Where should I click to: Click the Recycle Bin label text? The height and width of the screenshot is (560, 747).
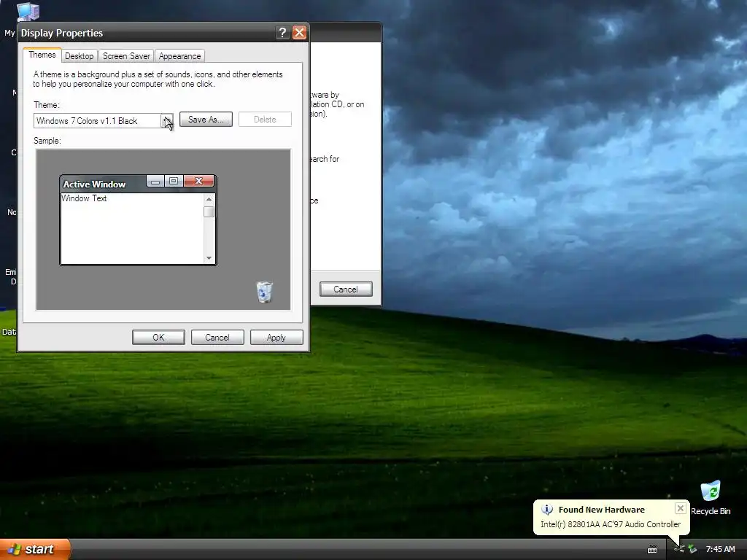tap(711, 511)
